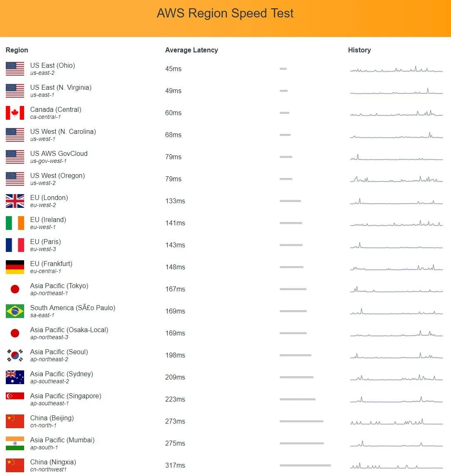
Task: Click the US West (Oregon) history sparkline
Action: (x=397, y=179)
